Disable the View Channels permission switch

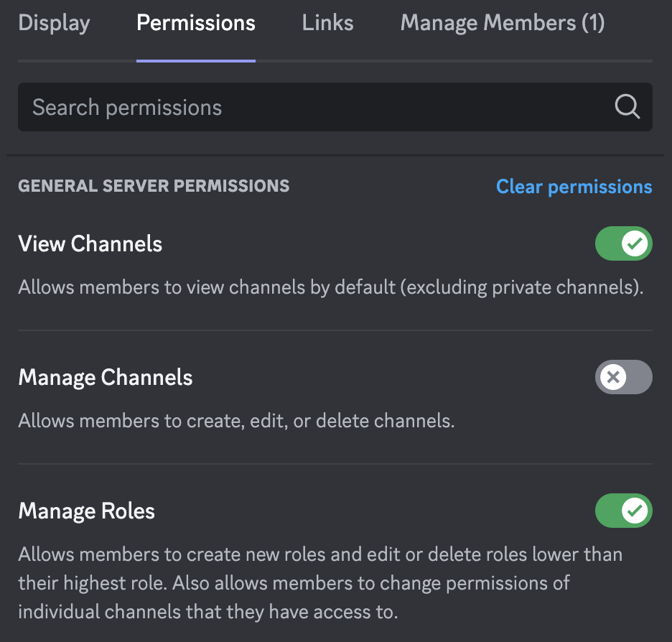click(x=624, y=243)
